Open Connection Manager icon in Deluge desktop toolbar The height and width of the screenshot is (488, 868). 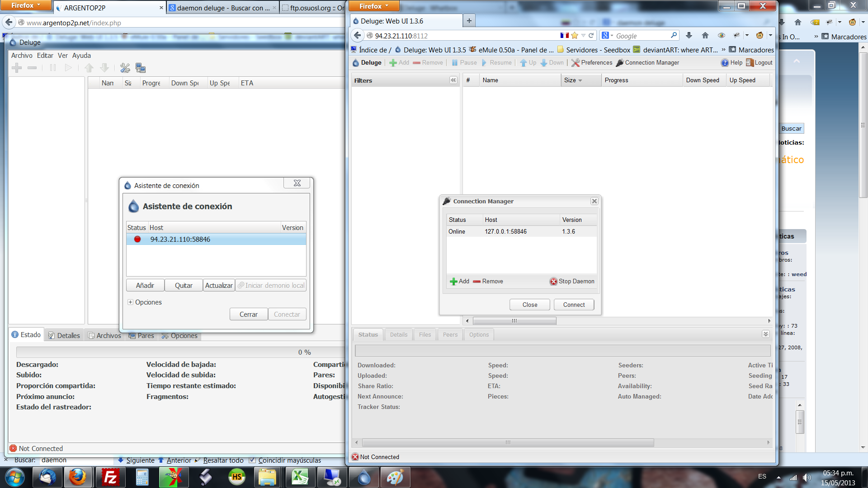tap(141, 68)
